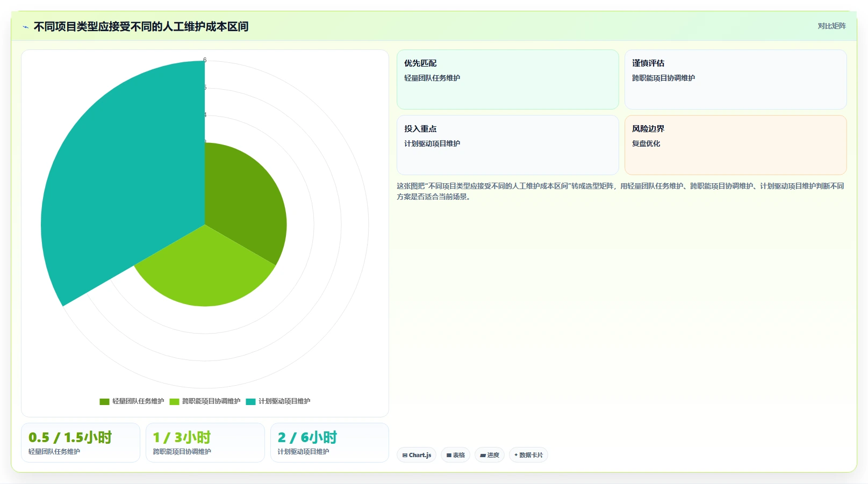Screen dimensions: 868x484
Task: Click the 对比矩阵 label in header
Action: pos(831,26)
